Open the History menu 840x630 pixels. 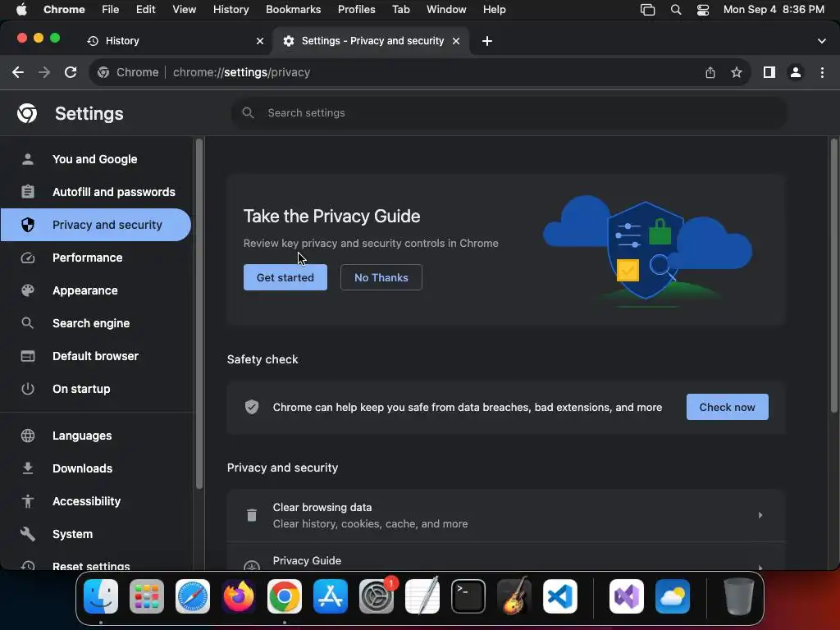(231, 10)
